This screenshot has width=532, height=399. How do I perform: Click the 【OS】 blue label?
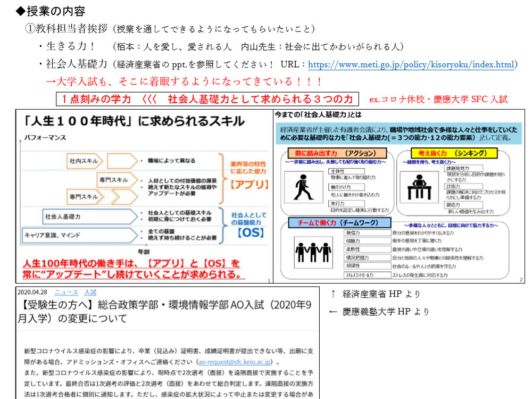pyautogui.click(x=251, y=233)
